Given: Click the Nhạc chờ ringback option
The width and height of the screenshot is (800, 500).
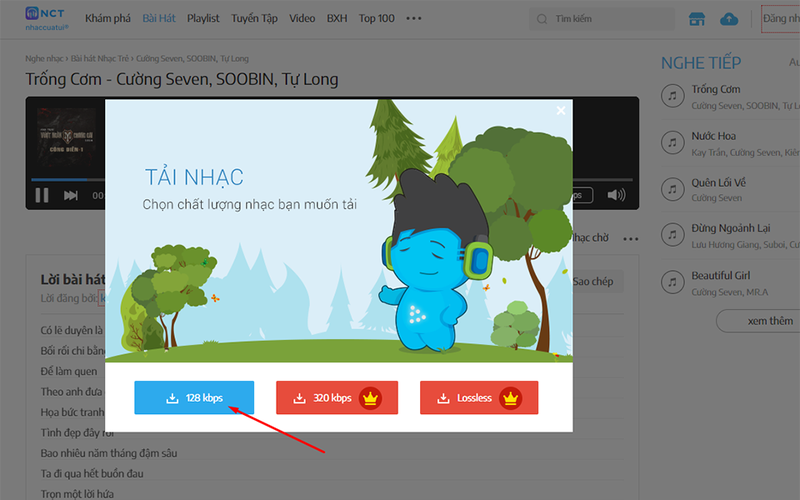Looking at the screenshot, I should (590, 238).
